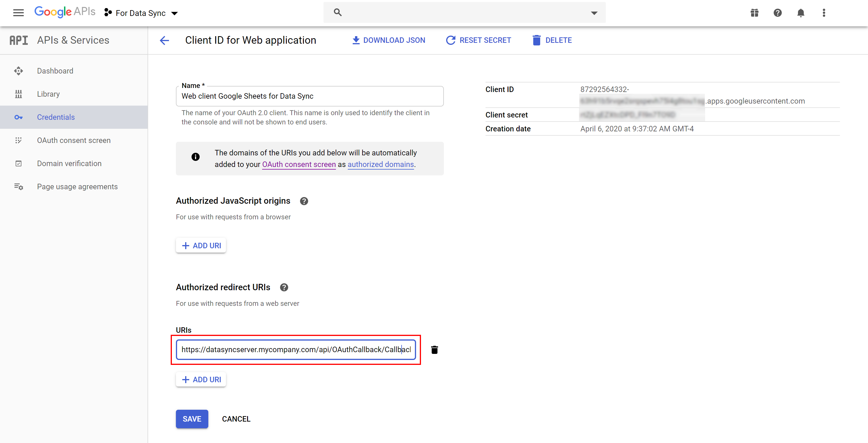Open the notifications bell
The width and height of the screenshot is (868, 443).
pos(801,13)
